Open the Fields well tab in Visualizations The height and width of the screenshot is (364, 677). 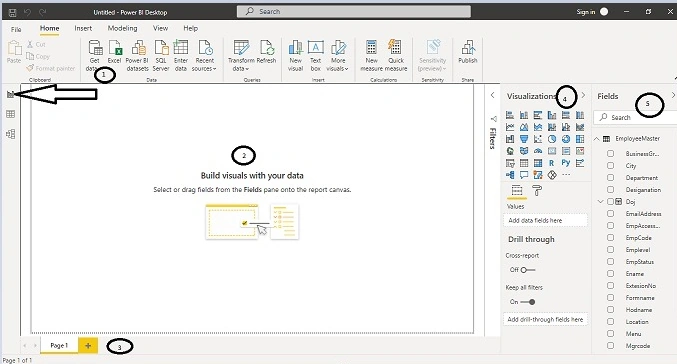tap(517, 190)
